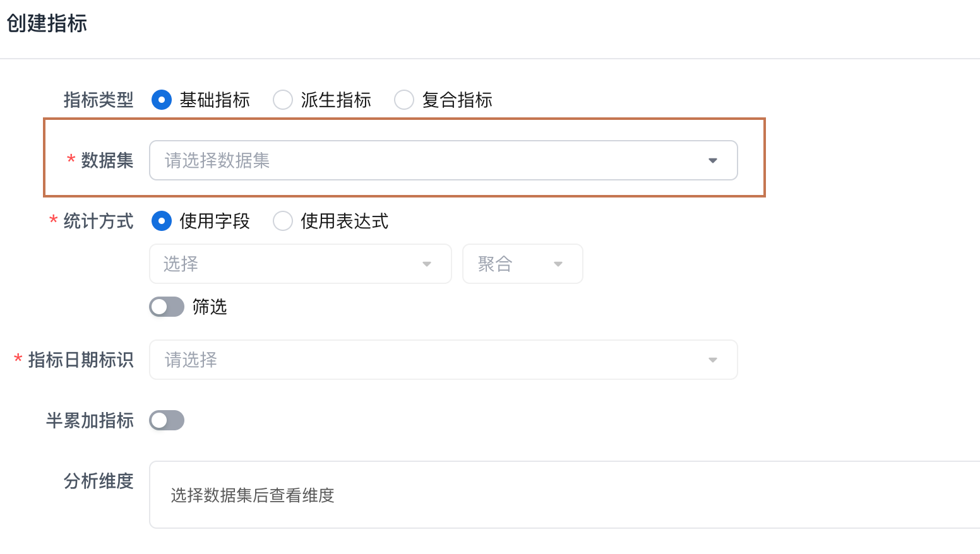
Task: Enable the 筛选 toggle switch
Action: pyautogui.click(x=167, y=307)
